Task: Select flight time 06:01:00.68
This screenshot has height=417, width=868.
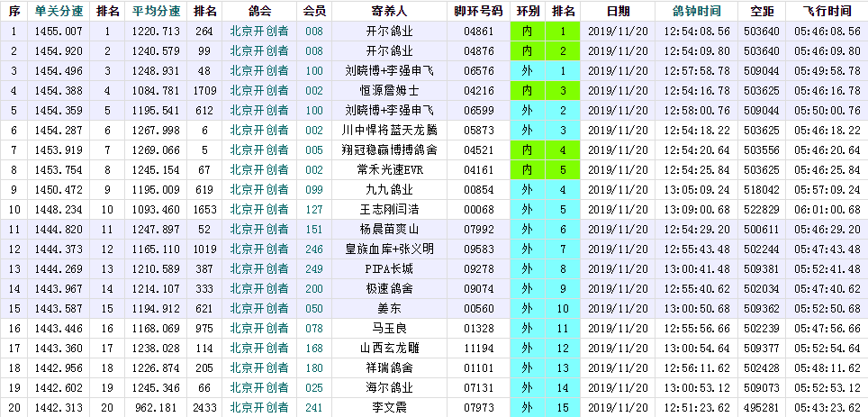Action: (827, 210)
